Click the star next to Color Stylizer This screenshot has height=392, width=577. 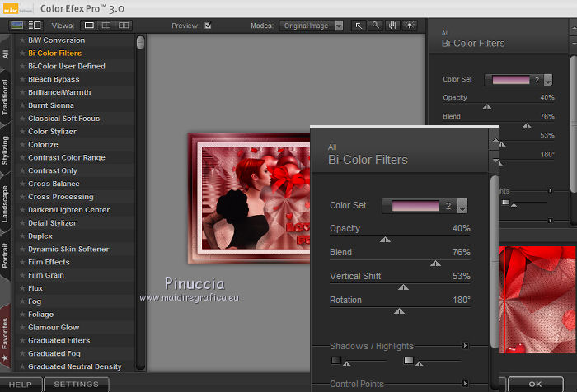[x=22, y=131]
